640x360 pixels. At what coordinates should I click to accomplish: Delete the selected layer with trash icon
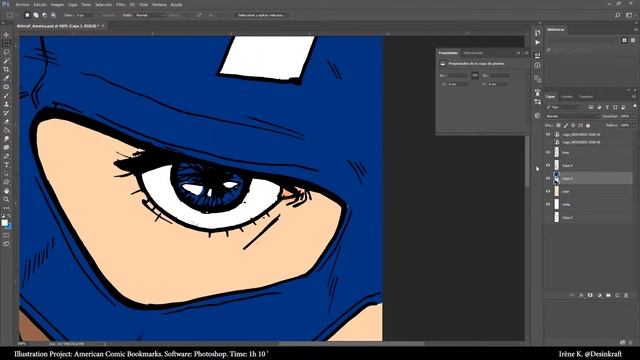pyautogui.click(x=626, y=295)
